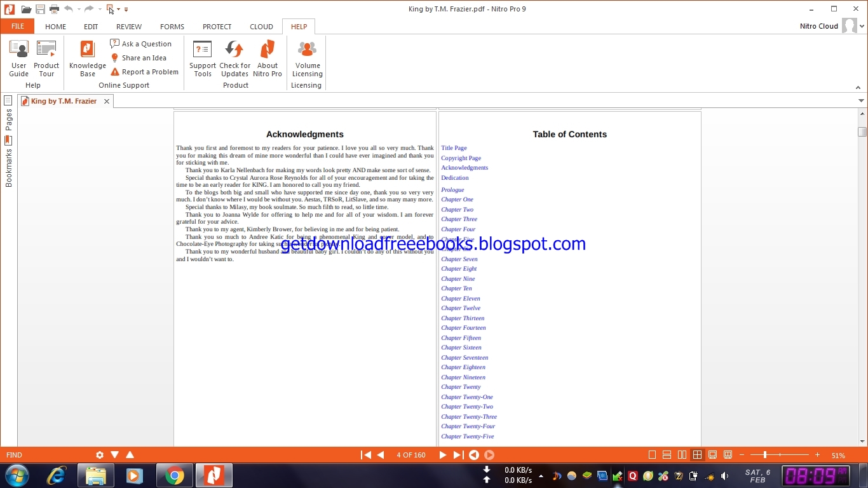Go to the last page

click(458, 455)
